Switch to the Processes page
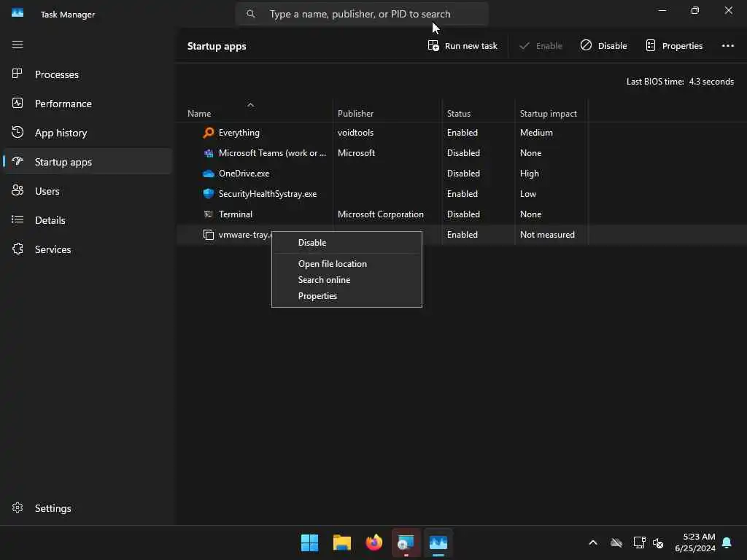 (88, 74)
